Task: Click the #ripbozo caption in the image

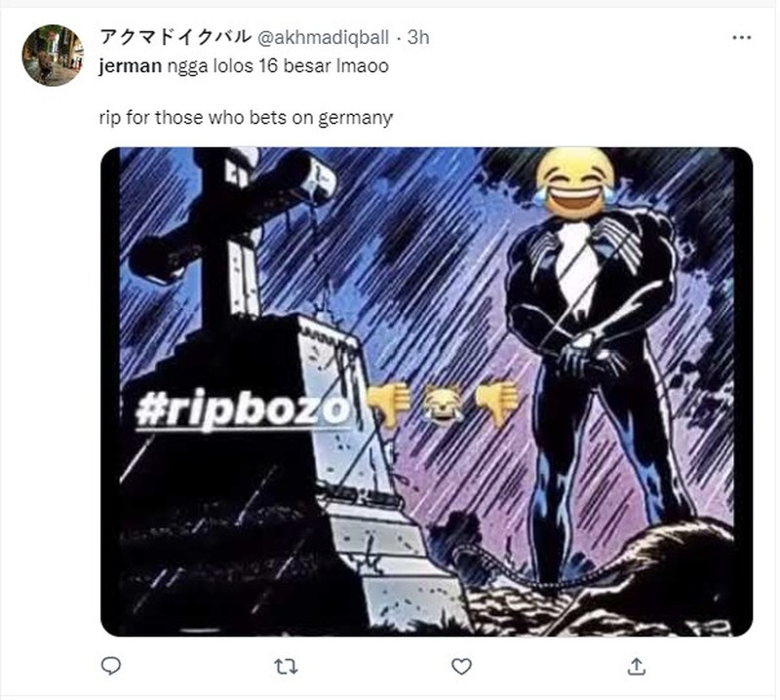Action: (x=243, y=409)
